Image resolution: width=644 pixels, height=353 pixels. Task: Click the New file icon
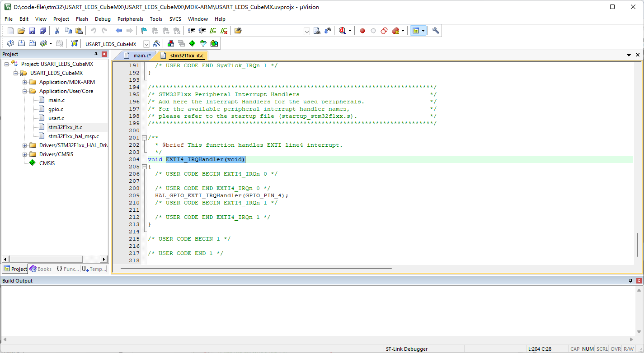point(10,31)
